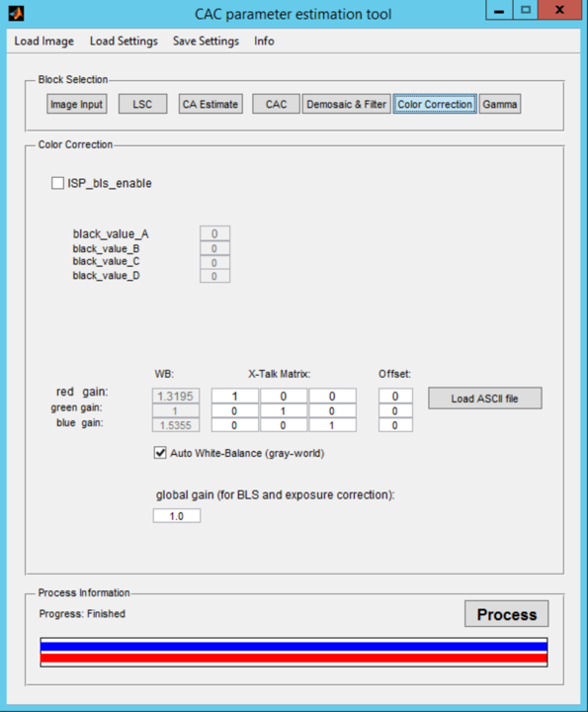Click the MATLAB icon in title bar
This screenshot has height=712, width=588.
click(17, 13)
